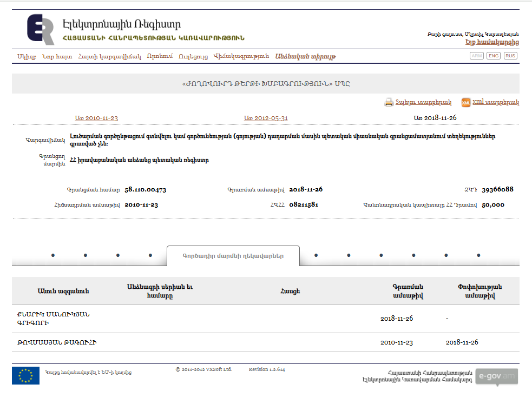Open the Որոնում search menu item
The image size is (532, 404).
point(160,56)
